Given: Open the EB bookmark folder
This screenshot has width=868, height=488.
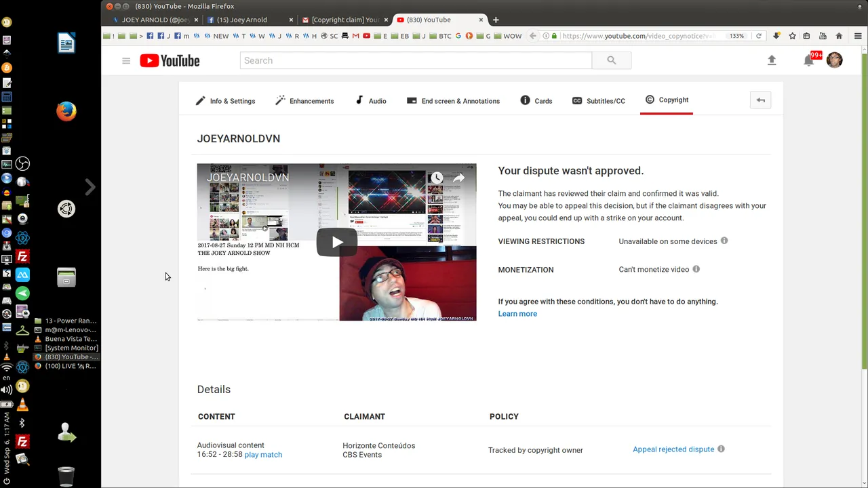Looking at the screenshot, I should pos(400,36).
